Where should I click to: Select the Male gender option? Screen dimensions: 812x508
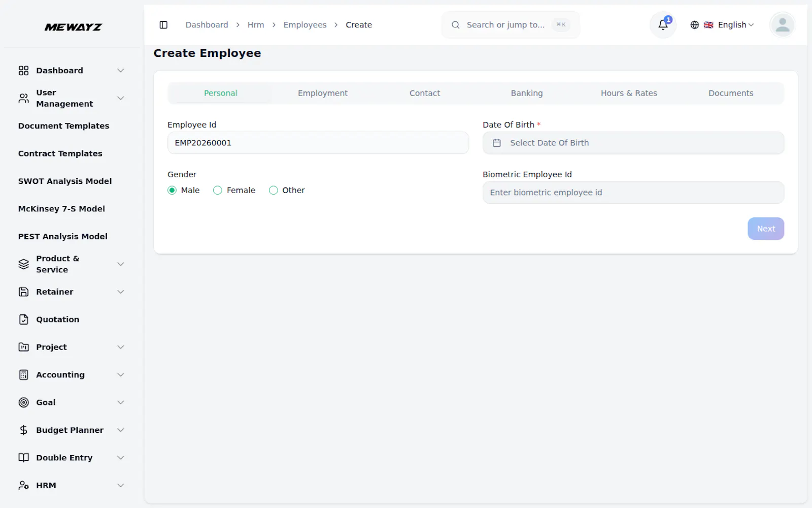coord(172,190)
